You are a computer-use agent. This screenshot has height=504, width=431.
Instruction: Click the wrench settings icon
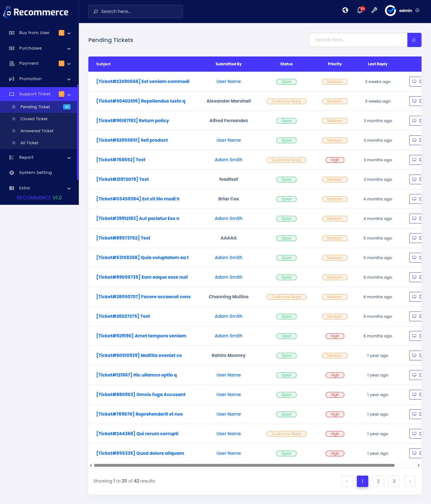point(374,10)
